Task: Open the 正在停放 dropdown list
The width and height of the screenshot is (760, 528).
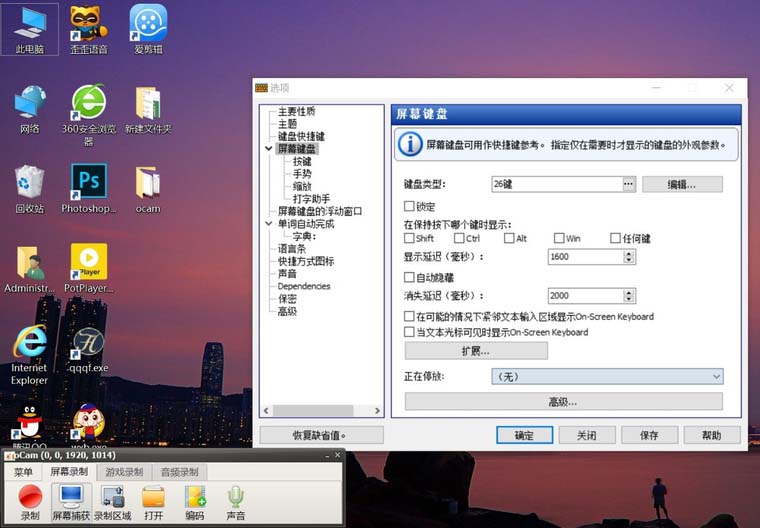Action: pyautogui.click(x=607, y=377)
